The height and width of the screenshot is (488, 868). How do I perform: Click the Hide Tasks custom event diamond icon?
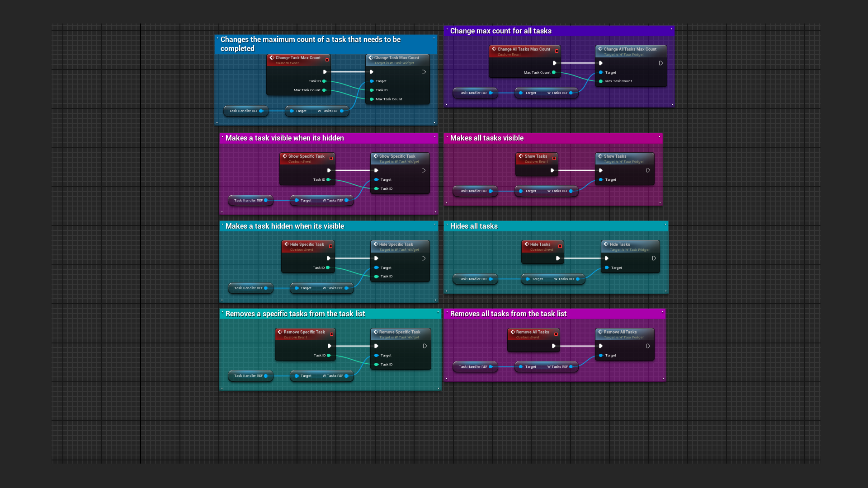(527, 244)
